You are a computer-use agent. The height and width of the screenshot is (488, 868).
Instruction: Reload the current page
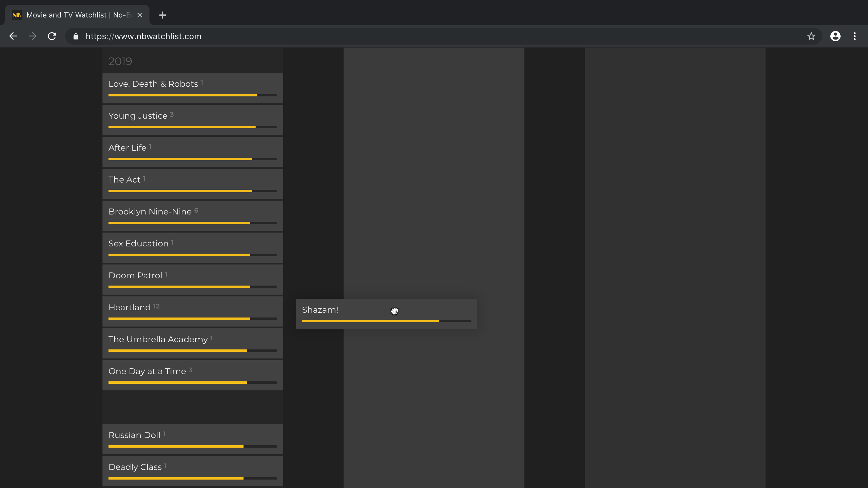tap(52, 36)
